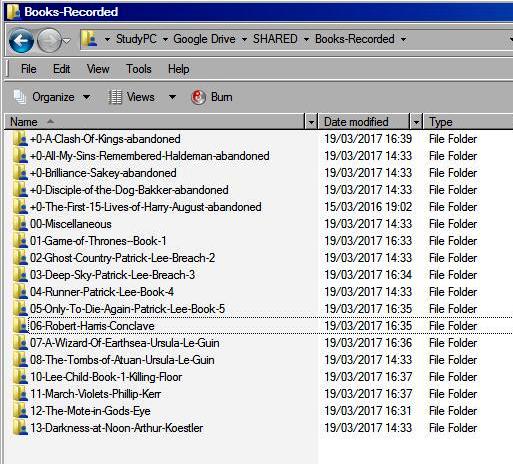513x464 pixels.
Task: Open the Name column filter dropdown
Action: 311,122
